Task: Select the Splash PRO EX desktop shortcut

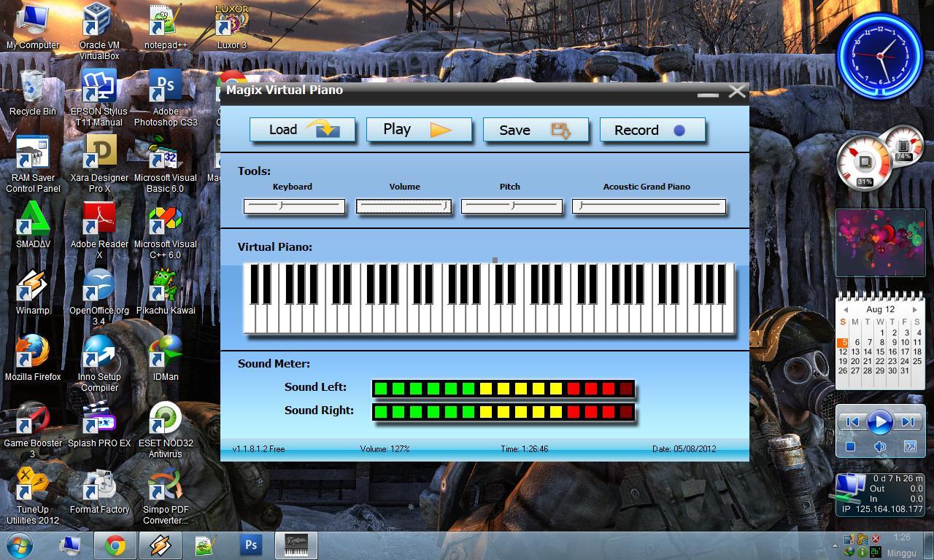Action: pos(99,424)
